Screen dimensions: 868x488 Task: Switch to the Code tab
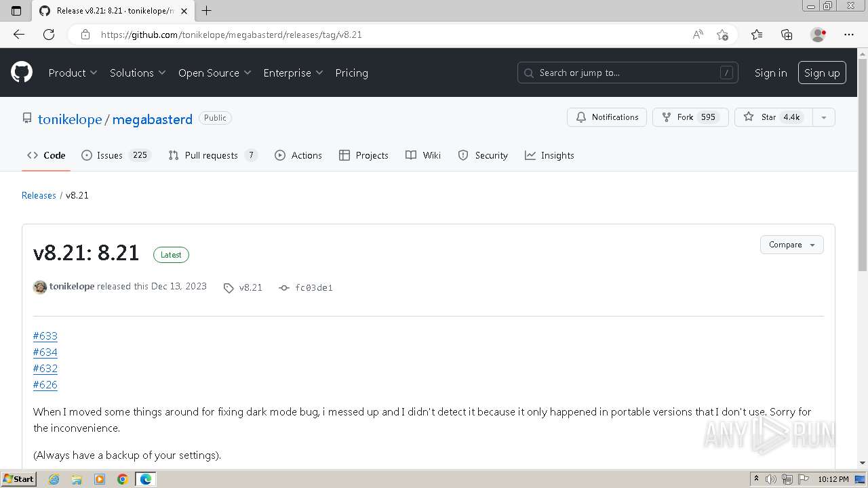46,155
